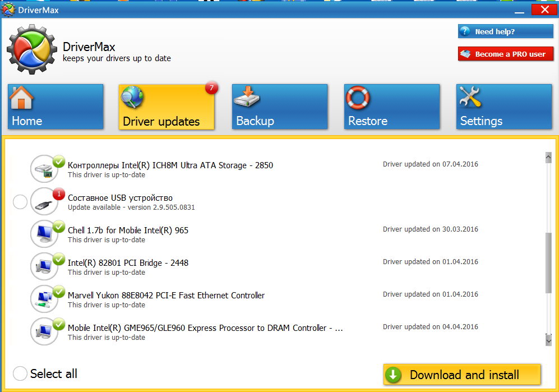Click the red 1 badge on USB device

click(59, 194)
